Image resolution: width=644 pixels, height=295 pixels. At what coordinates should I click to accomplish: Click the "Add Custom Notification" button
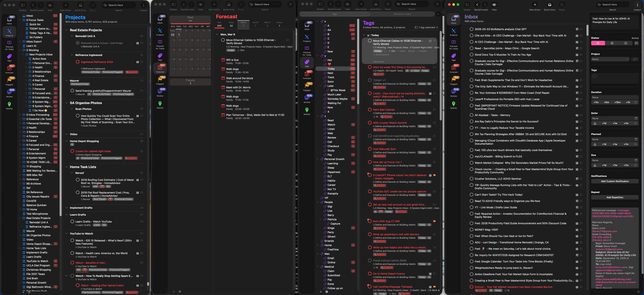coord(614,181)
